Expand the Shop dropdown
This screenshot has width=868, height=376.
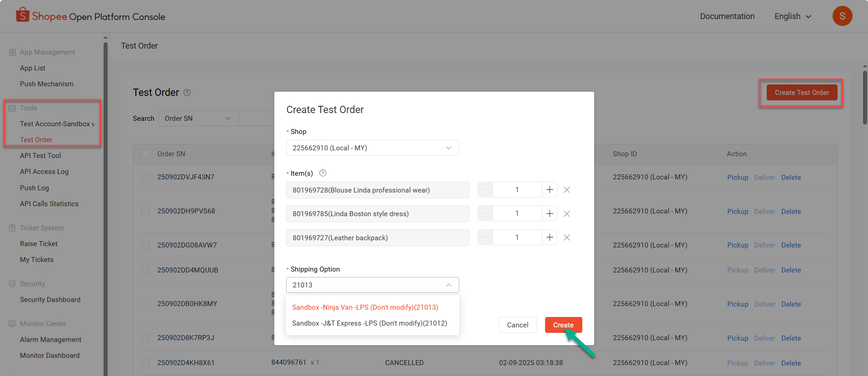[x=372, y=148]
